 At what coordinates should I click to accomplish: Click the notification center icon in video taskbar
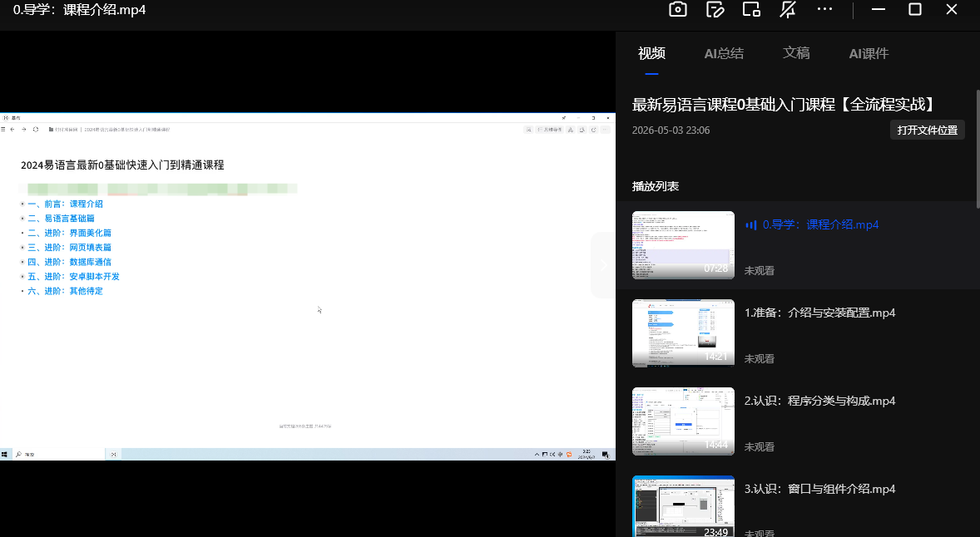click(x=605, y=455)
